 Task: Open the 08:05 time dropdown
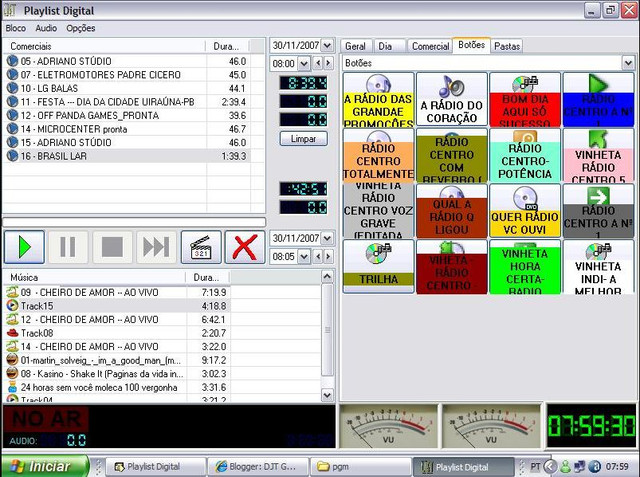coord(304,257)
